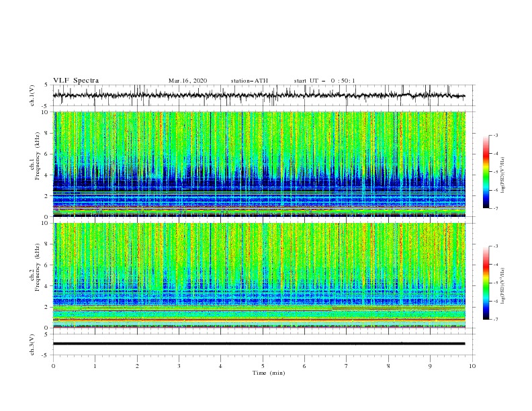Click the "-5" lower tick of ch.3(V) axis
This screenshot has width=532, height=411.
(46, 355)
